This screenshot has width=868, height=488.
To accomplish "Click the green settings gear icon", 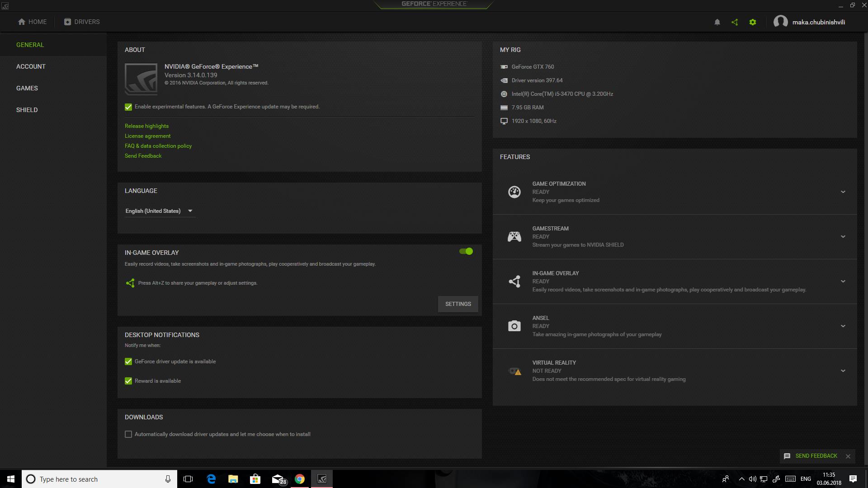I will click(753, 22).
